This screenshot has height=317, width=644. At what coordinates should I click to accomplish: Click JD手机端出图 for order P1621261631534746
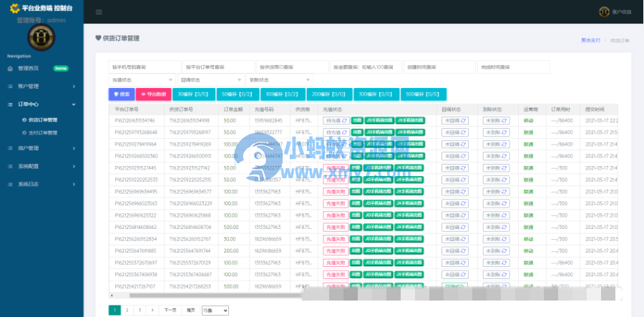379,121
